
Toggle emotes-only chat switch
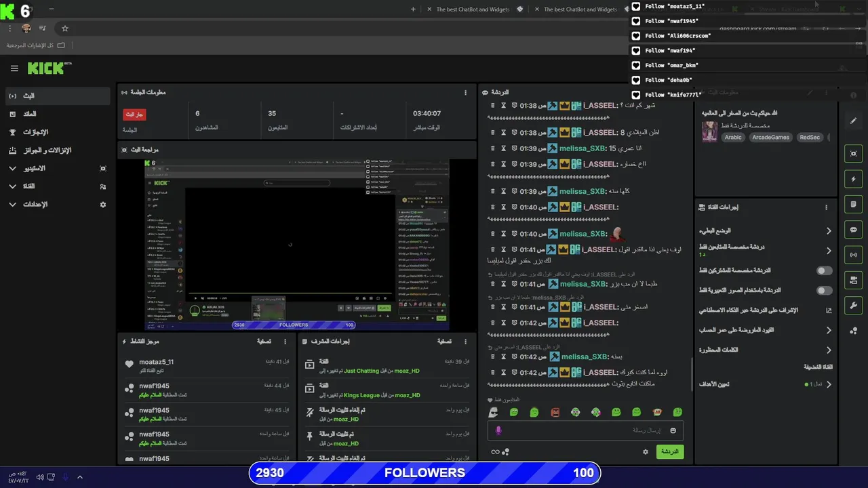pyautogui.click(x=824, y=290)
